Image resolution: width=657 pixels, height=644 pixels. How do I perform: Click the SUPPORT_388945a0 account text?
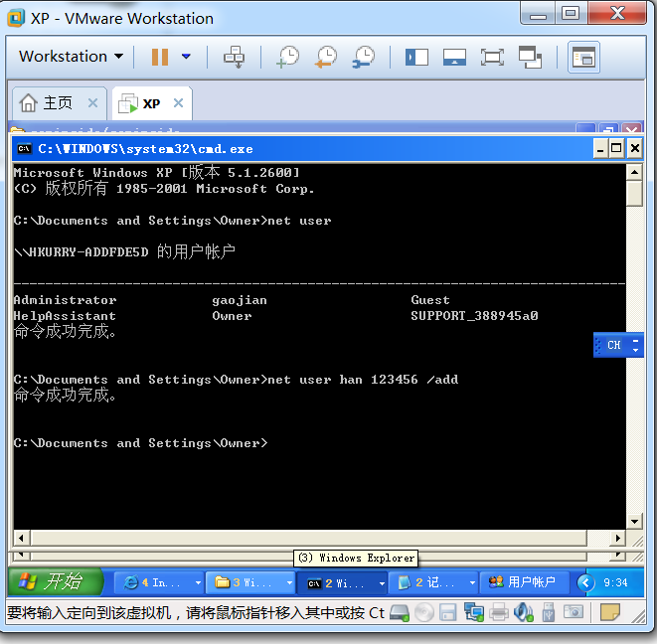coord(474,315)
